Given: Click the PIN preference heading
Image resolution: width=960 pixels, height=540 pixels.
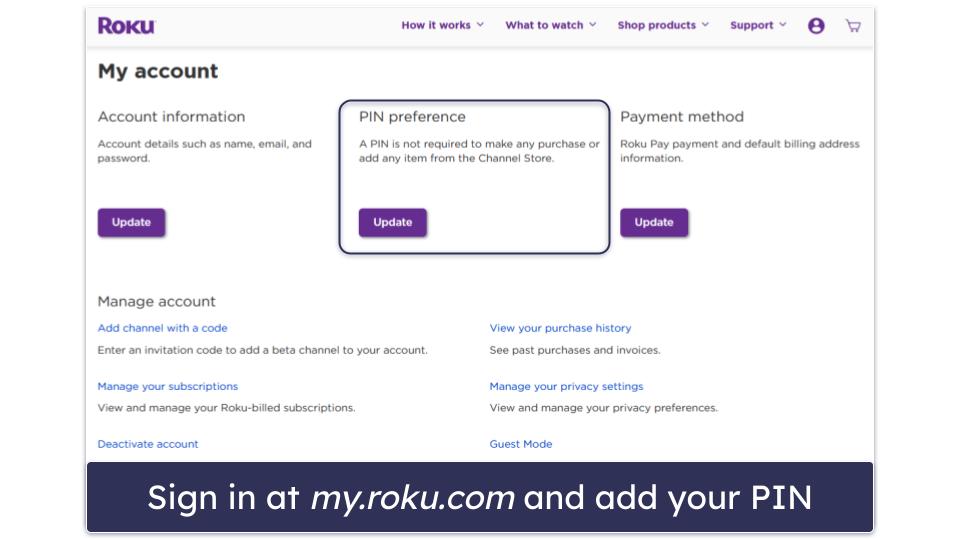Looking at the screenshot, I should pos(412,117).
